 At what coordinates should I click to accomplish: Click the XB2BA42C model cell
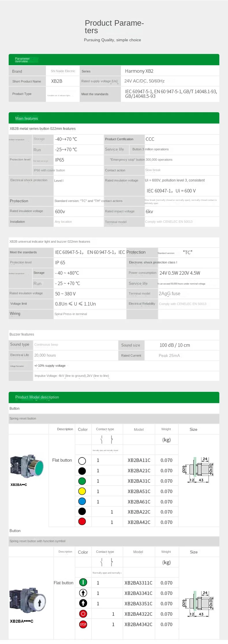point(139,522)
